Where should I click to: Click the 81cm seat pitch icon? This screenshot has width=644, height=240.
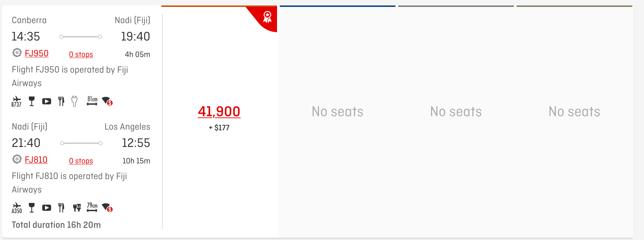[x=92, y=101]
